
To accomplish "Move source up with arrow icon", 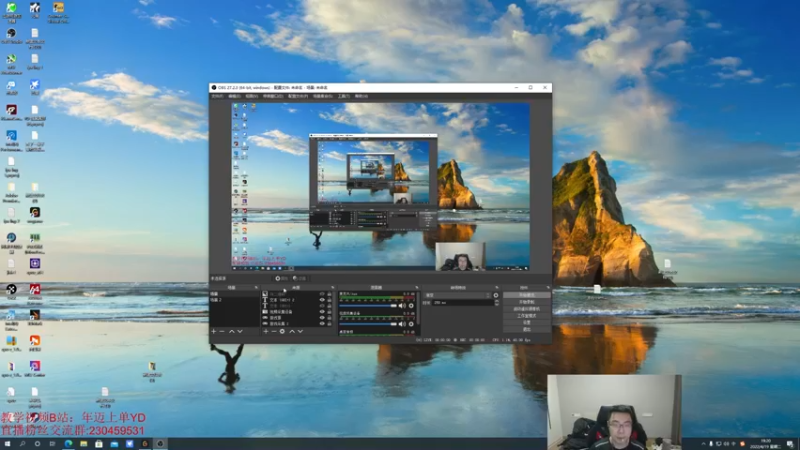I will [x=292, y=332].
